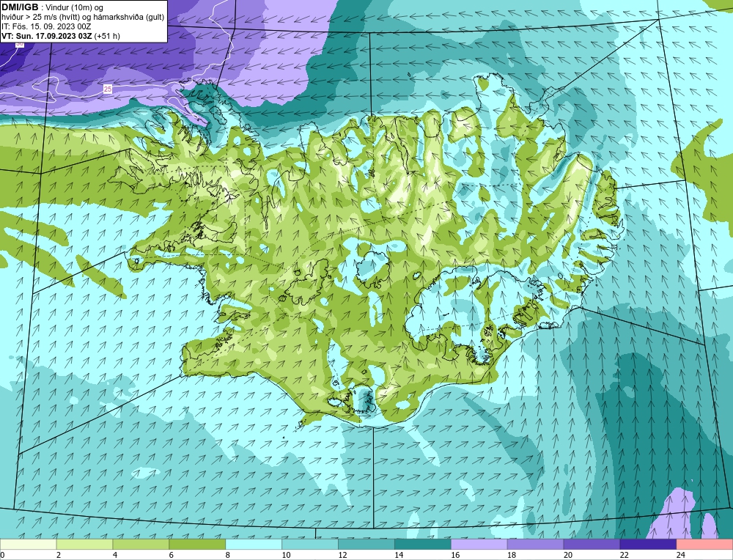Click the pale yellow 0–2 m/s legend swatch
733x560 pixels.
(28, 545)
